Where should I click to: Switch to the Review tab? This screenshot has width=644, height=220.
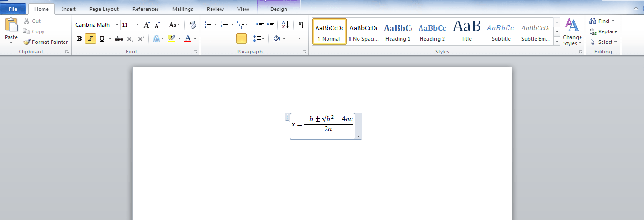215,9
